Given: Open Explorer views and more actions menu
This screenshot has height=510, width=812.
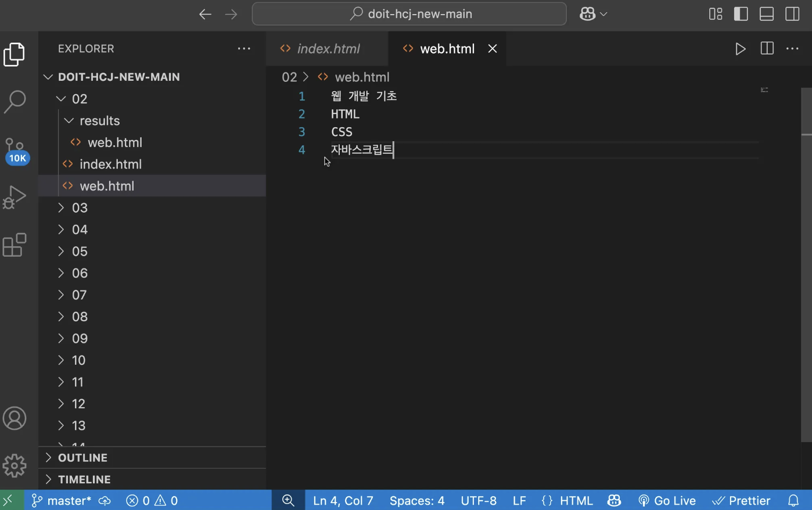Looking at the screenshot, I should [x=244, y=49].
